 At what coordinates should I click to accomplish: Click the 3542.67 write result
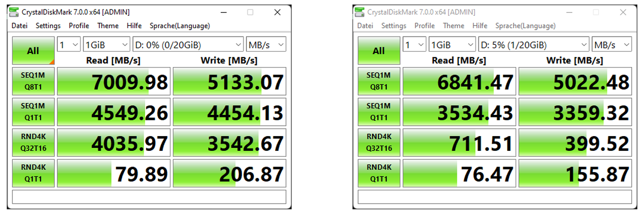pos(230,142)
